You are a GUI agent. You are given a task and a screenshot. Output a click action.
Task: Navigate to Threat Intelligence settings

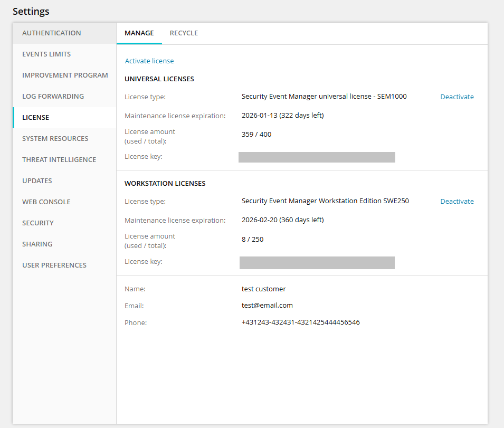coord(59,159)
